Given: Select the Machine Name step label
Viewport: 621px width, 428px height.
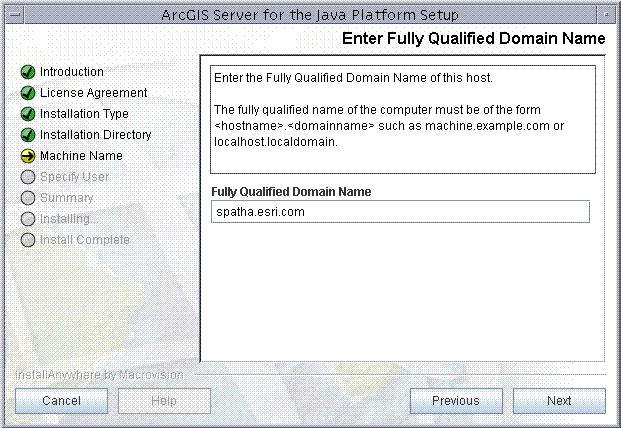Looking at the screenshot, I should tap(81, 156).
